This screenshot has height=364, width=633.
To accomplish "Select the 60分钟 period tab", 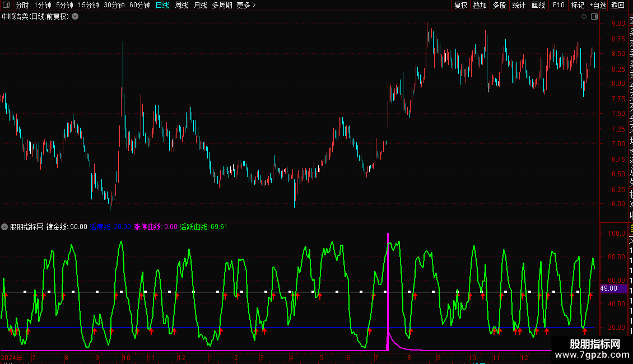I will pos(139,6).
